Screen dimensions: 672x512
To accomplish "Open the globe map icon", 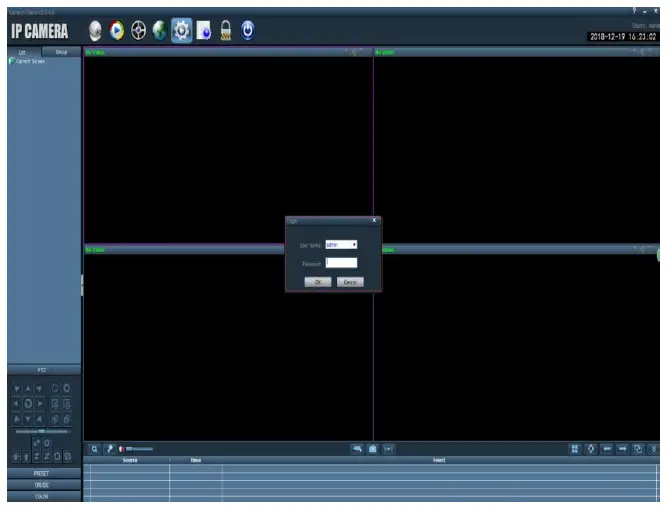I will 159,30.
